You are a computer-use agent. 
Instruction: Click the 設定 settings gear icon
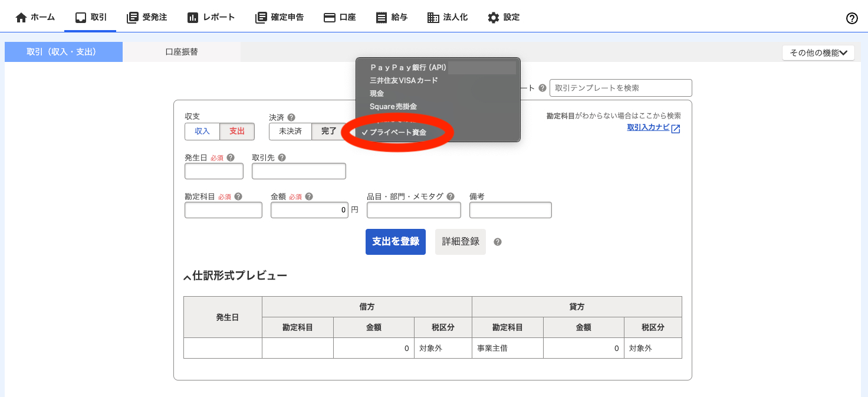pos(494,17)
